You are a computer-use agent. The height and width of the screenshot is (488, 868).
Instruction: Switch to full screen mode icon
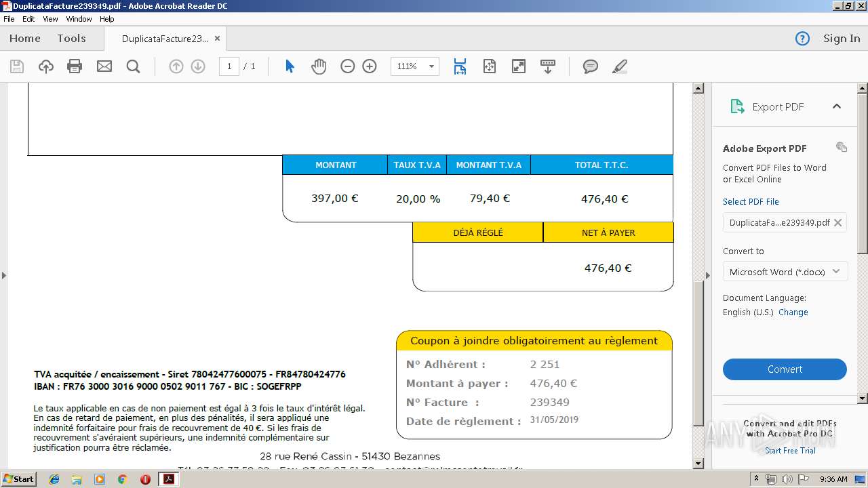coord(519,66)
